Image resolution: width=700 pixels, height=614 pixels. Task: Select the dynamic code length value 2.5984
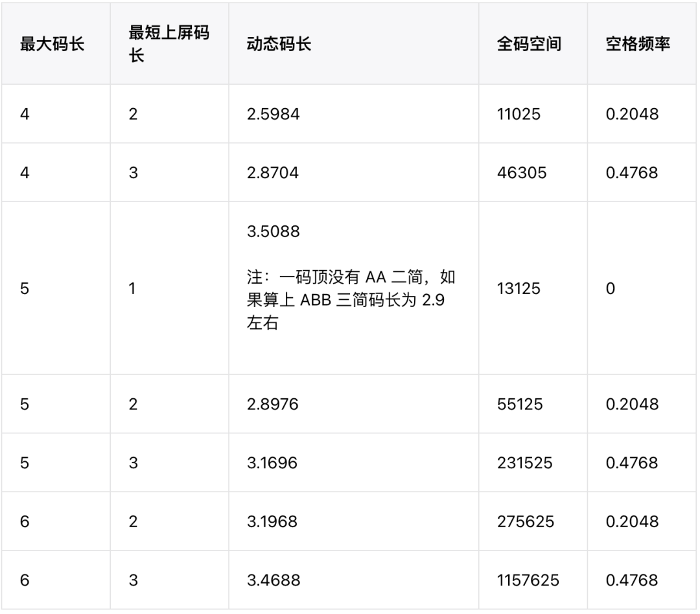pyautogui.click(x=274, y=114)
